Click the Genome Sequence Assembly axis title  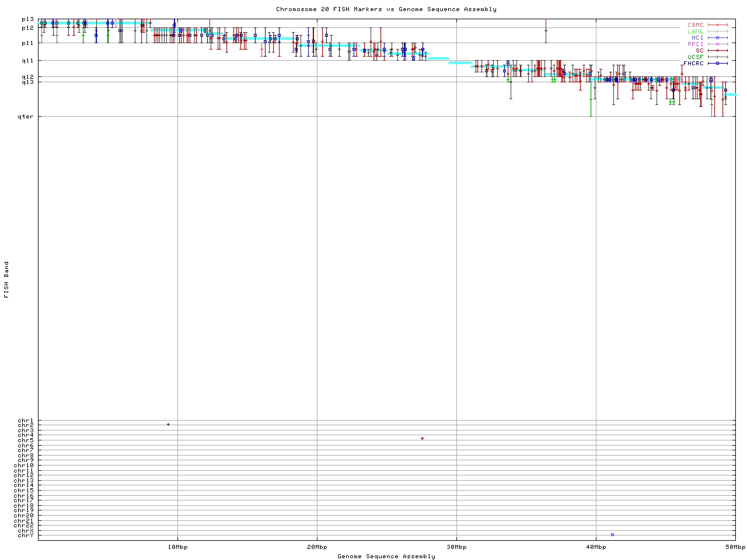coord(386,556)
